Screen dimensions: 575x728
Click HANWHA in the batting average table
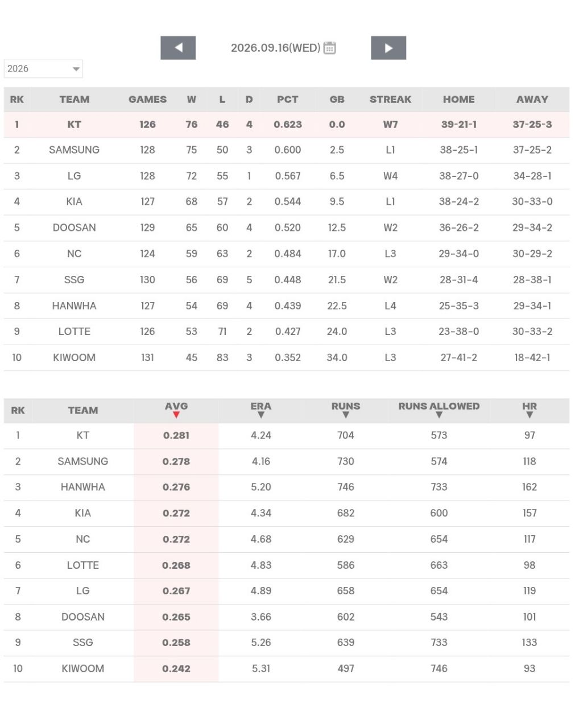tap(83, 487)
